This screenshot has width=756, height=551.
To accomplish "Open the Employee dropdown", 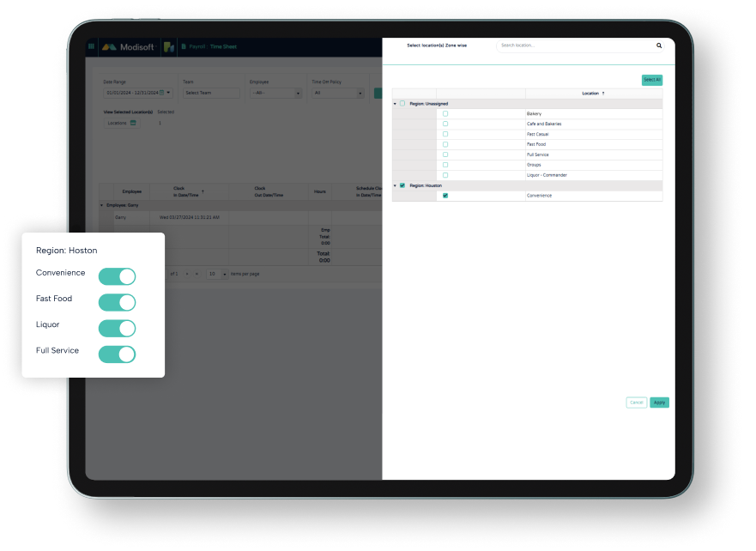I will point(275,93).
